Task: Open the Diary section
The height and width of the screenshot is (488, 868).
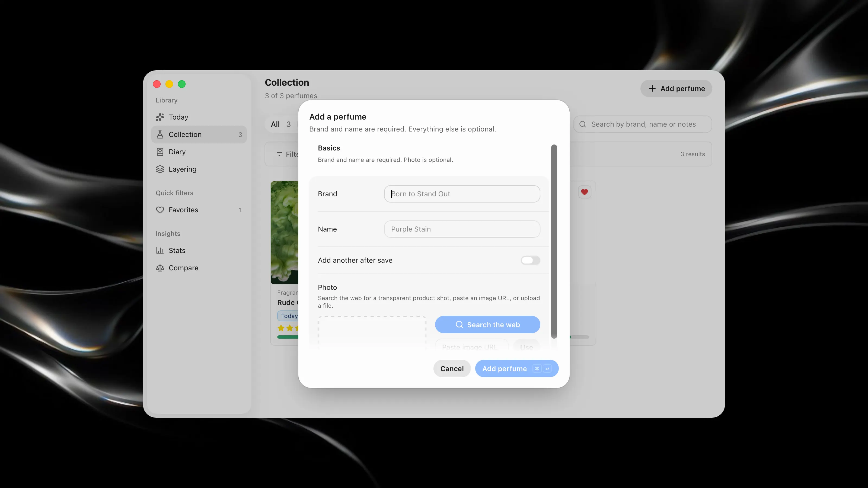Action: pyautogui.click(x=199, y=152)
